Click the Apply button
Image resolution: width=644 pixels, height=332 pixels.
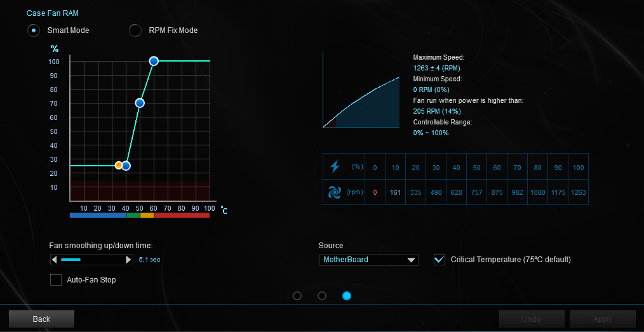tap(602, 319)
